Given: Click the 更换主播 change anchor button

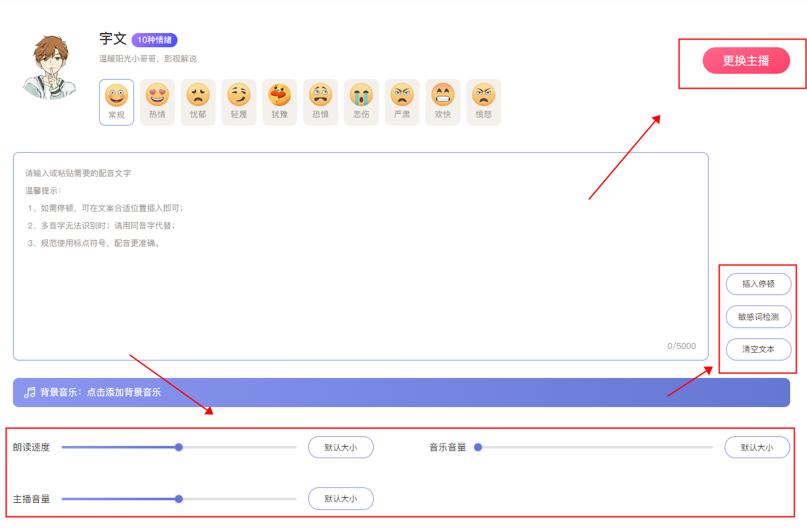Looking at the screenshot, I should 746,61.
